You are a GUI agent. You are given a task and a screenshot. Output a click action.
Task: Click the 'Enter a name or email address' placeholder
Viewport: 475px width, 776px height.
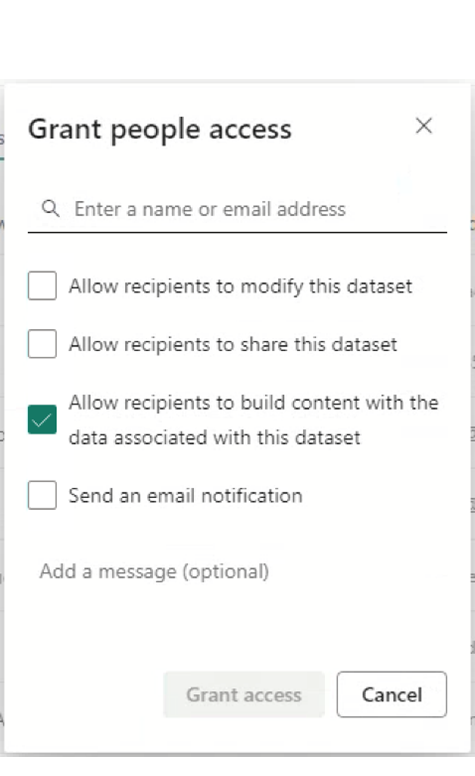pyautogui.click(x=210, y=209)
